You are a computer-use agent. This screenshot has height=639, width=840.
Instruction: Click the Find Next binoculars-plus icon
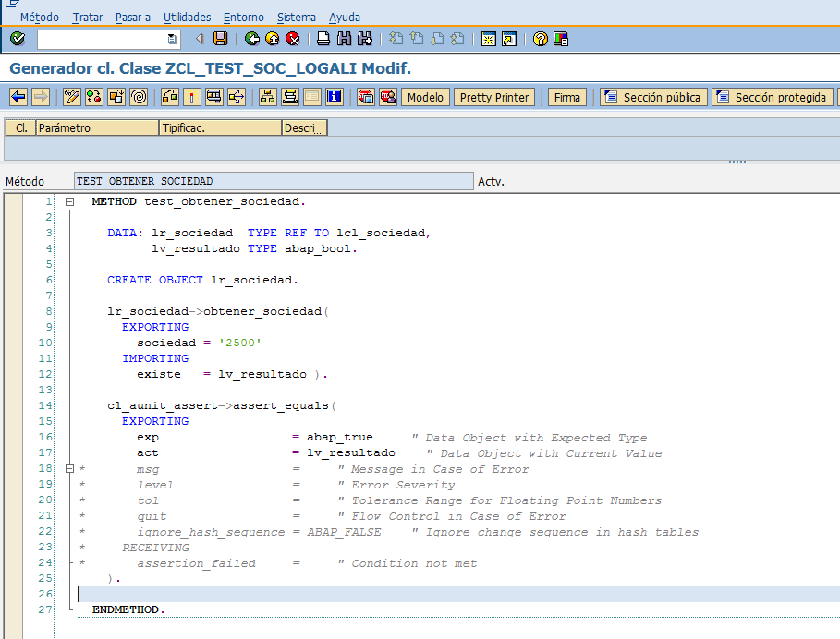[x=365, y=39]
